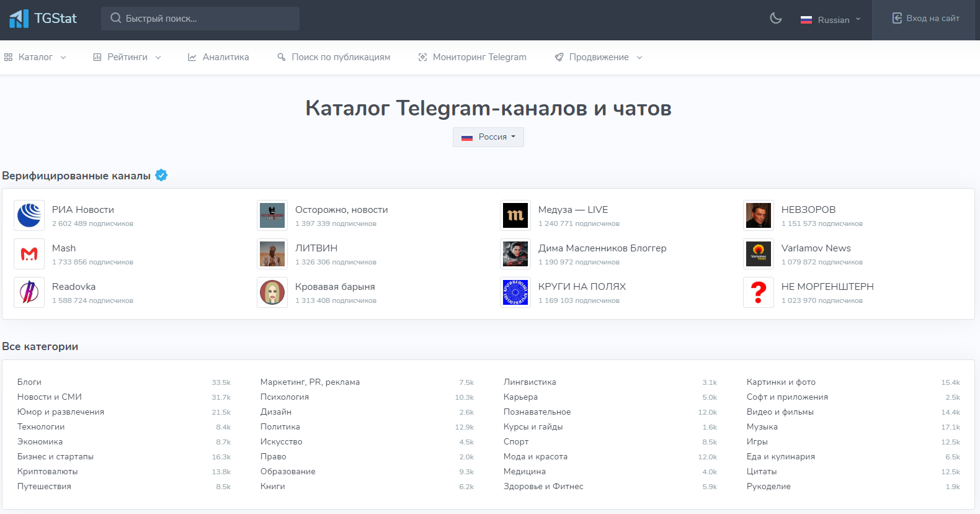
Task: Click the search magnifier icon in search box
Action: click(115, 18)
